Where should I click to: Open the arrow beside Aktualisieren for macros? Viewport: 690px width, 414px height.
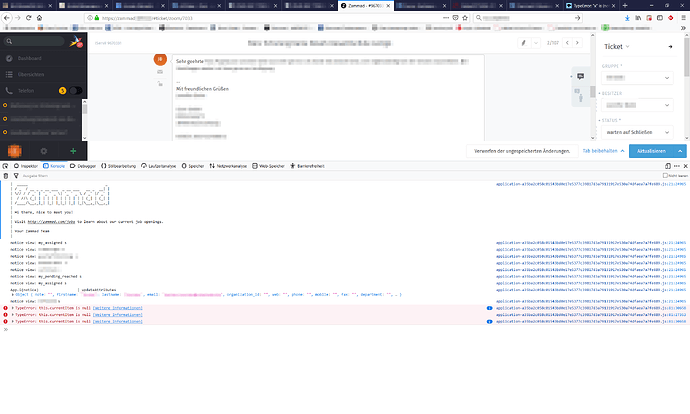[680, 151]
